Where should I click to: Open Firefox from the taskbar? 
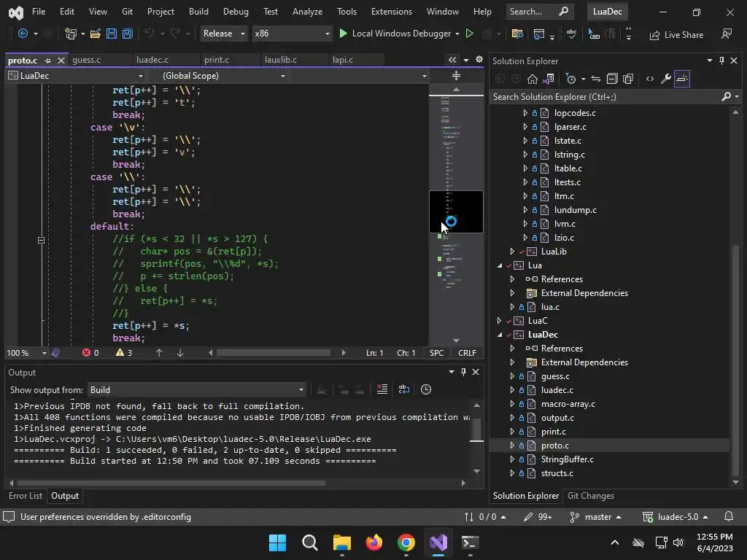click(x=374, y=542)
